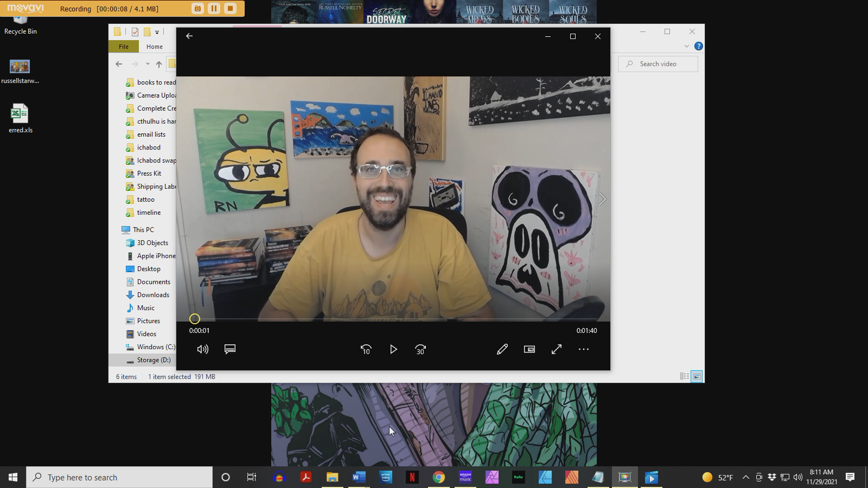Image resolution: width=868 pixels, height=488 pixels.
Task: Open the Recycle Bin desktop icon
Action: 21,25
